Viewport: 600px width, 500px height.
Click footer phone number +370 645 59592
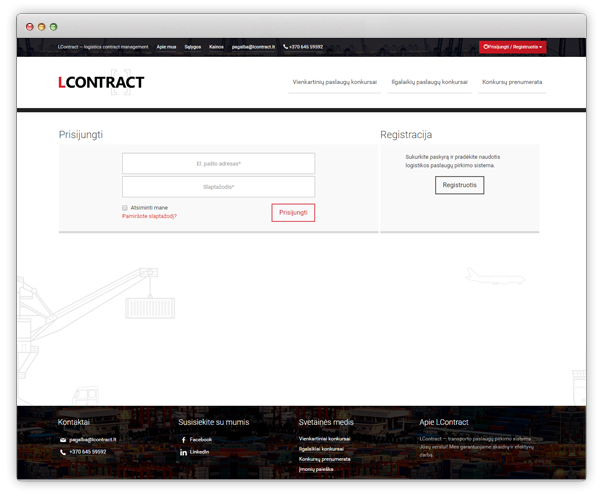click(88, 452)
